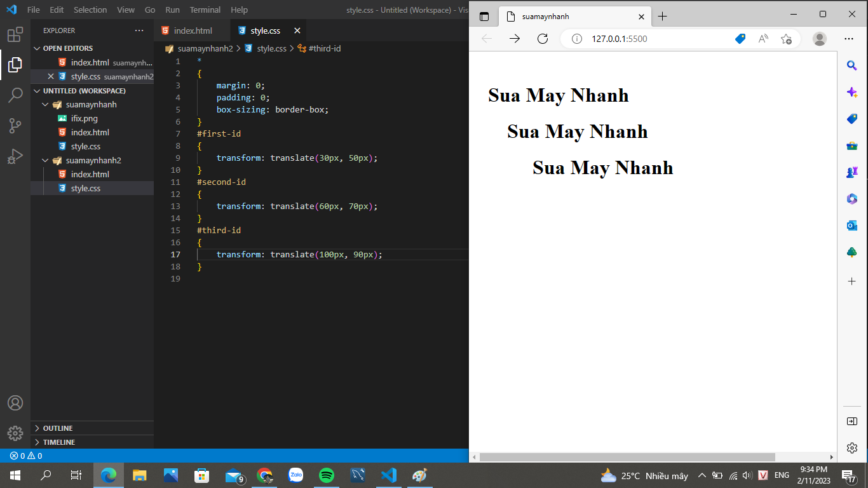Open the Shopping tag in Edge sidebar

coord(852,119)
